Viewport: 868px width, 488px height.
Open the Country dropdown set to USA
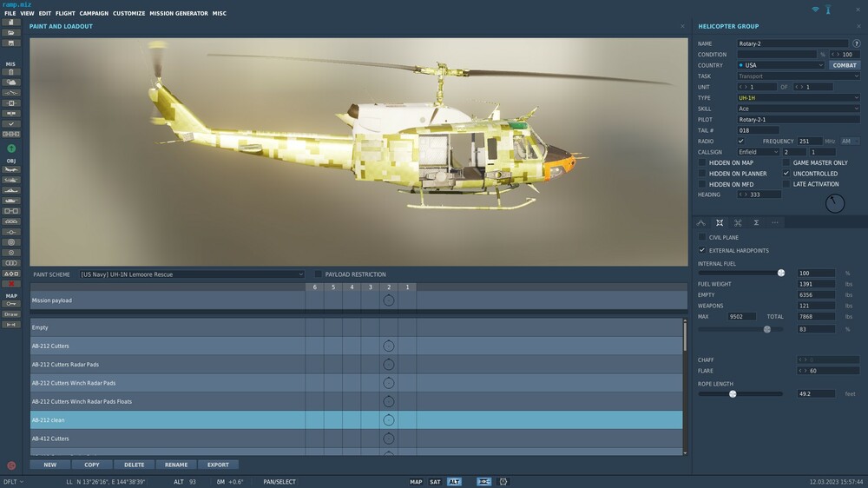coord(781,65)
